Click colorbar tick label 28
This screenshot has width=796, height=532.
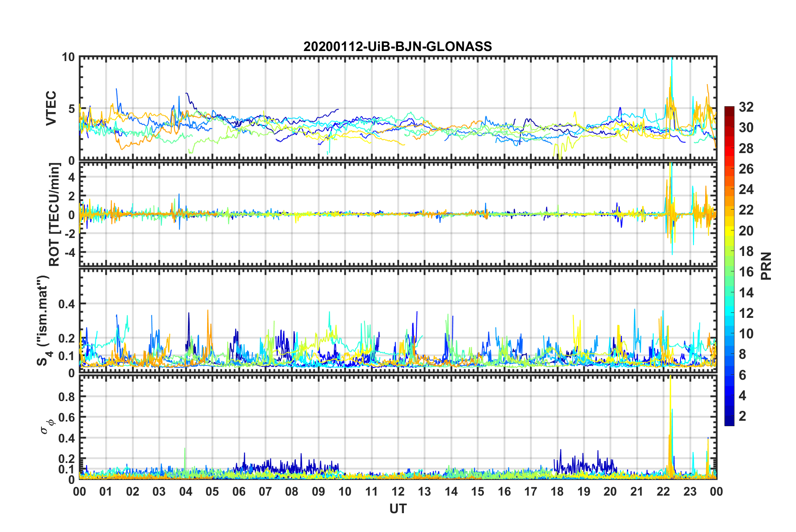tap(746, 148)
